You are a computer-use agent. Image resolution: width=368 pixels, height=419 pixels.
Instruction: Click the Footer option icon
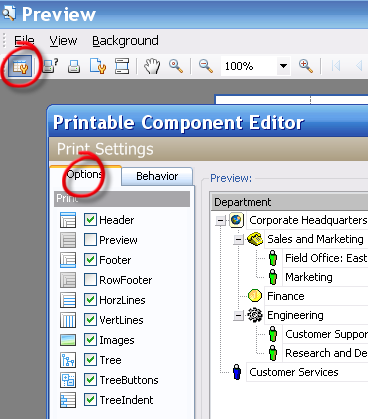click(68, 260)
